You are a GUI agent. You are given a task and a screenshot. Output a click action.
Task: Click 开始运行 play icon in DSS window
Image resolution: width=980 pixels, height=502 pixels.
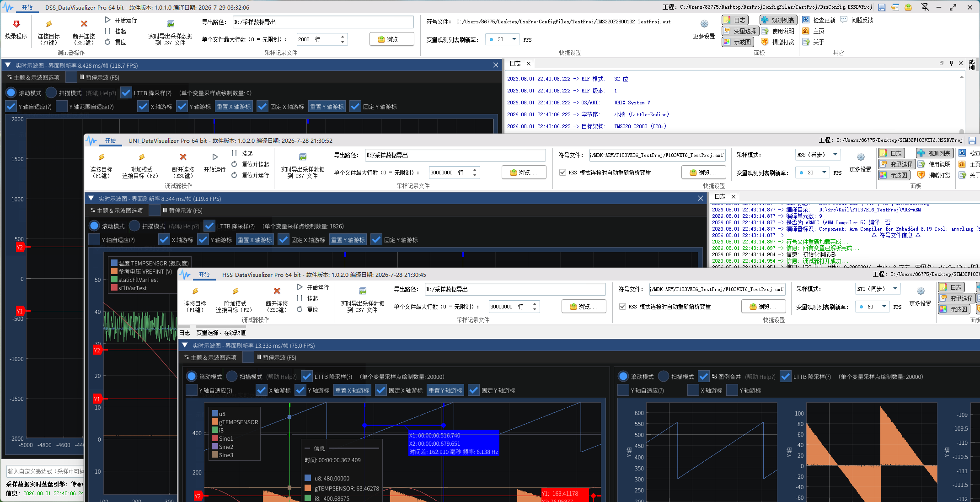pyautogui.click(x=108, y=20)
